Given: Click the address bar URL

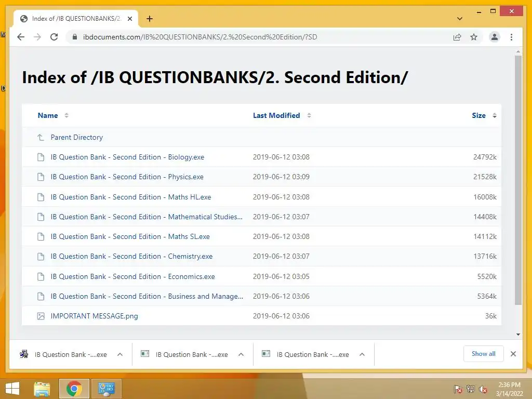Looking at the screenshot, I should (x=200, y=37).
